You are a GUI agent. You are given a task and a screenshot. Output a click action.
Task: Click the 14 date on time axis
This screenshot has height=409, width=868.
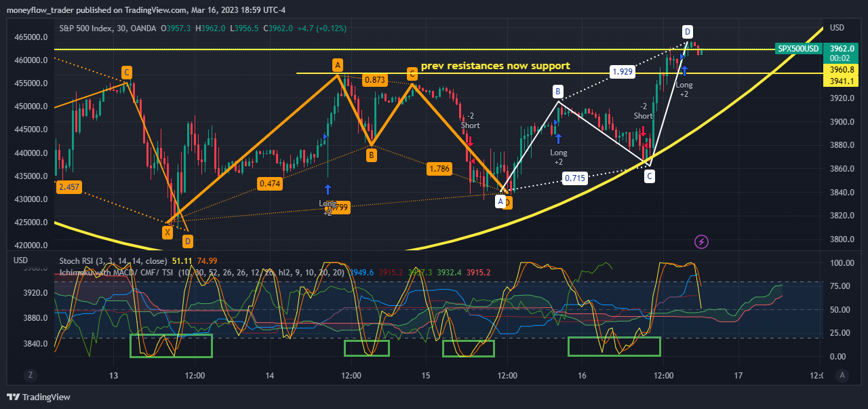point(270,375)
